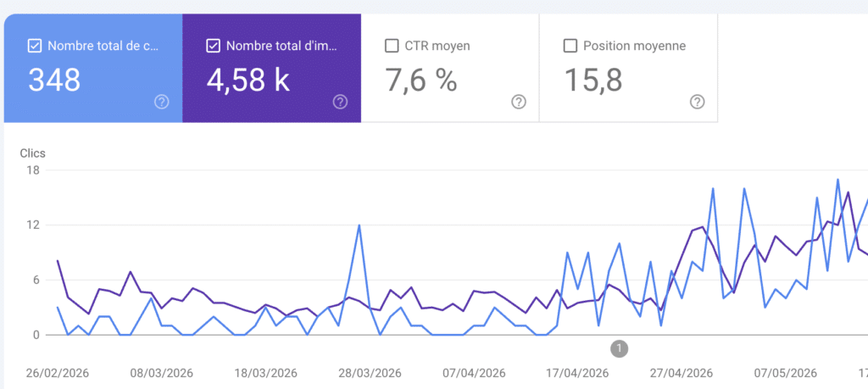868x389 pixels.
Task: Uncheck the Nombre total de clics checkbox
Action: click(x=34, y=46)
